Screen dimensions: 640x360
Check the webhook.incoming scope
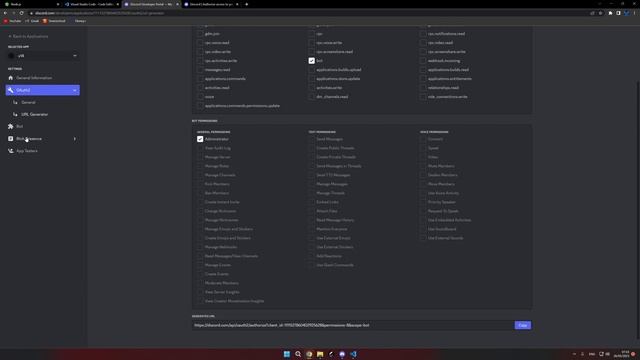[x=423, y=61]
